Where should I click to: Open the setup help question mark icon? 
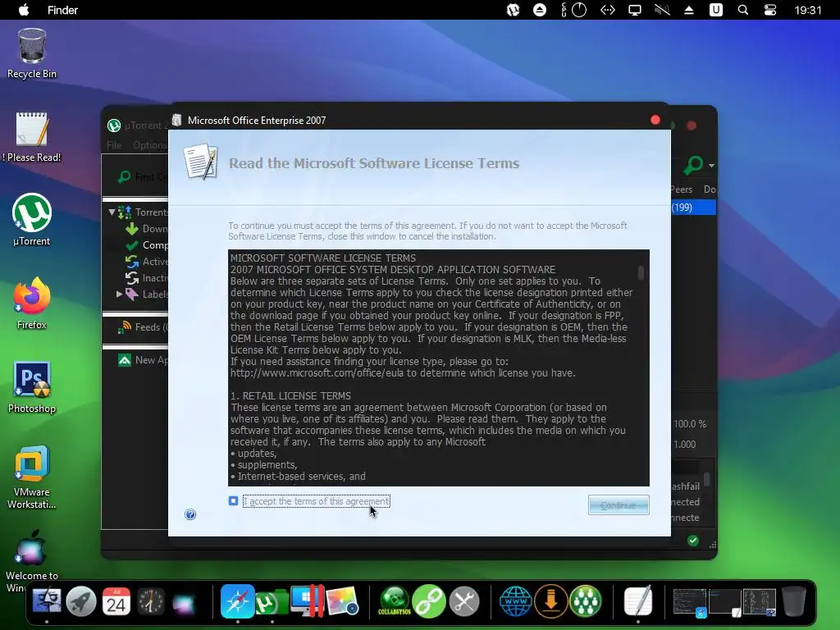click(x=190, y=514)
